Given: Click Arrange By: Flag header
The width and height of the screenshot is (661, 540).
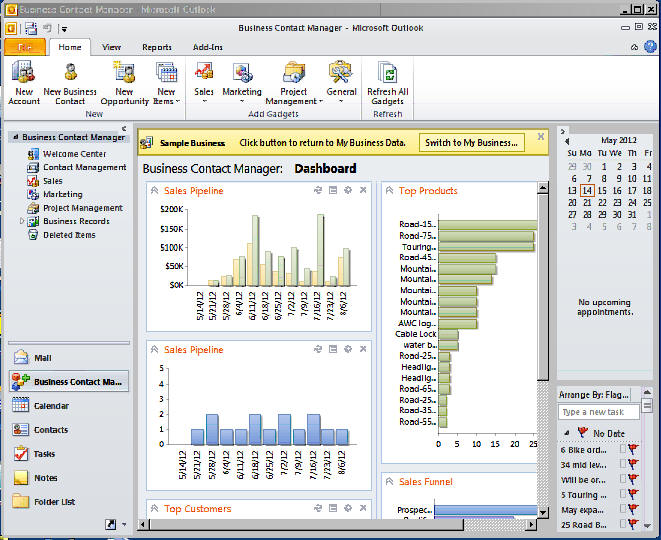Looking at the screenshot, I should 594,395.
